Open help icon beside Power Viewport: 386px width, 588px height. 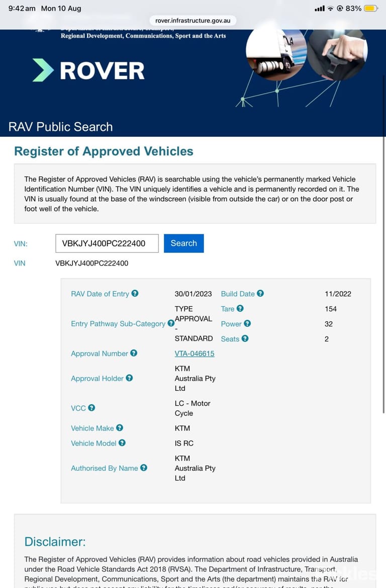(x=247, y=323)
